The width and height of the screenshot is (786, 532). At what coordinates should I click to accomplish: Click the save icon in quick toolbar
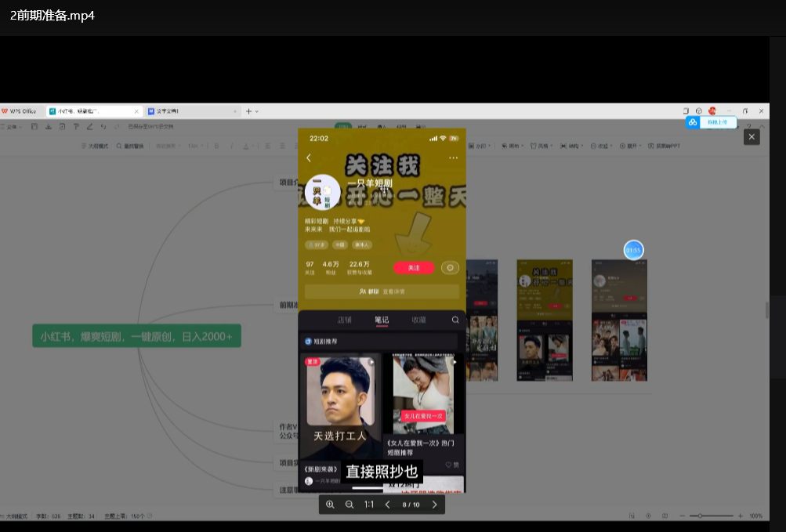click(x=34, y=127)
